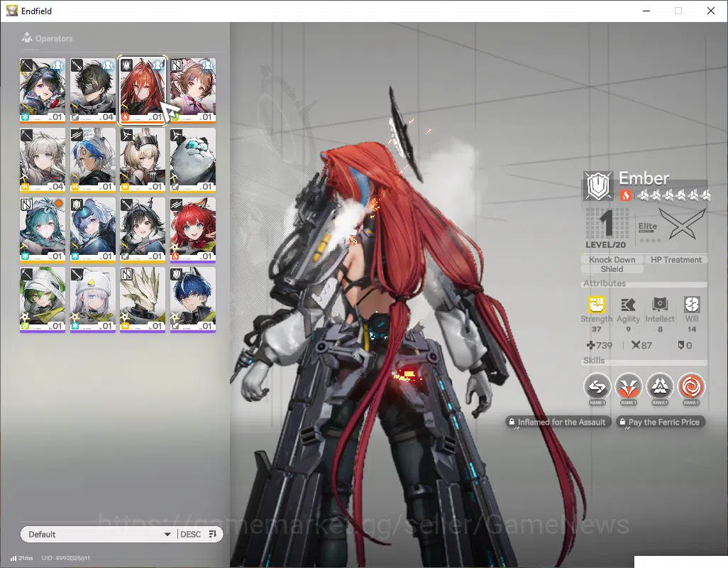The width and height of the screenshot is (728, 568).
Task: Click the LEVEL/20 text
Action: (605, 245)
